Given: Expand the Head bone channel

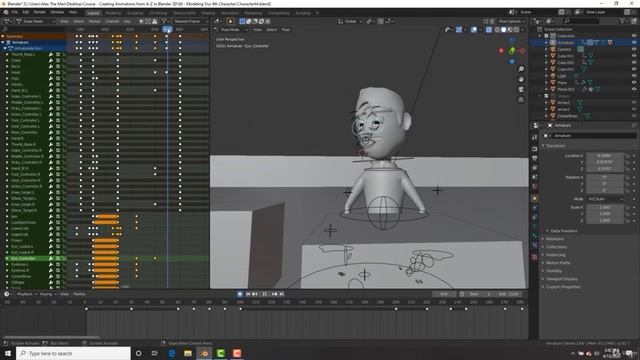Looking at the screenshot, I should coord(7,72).
